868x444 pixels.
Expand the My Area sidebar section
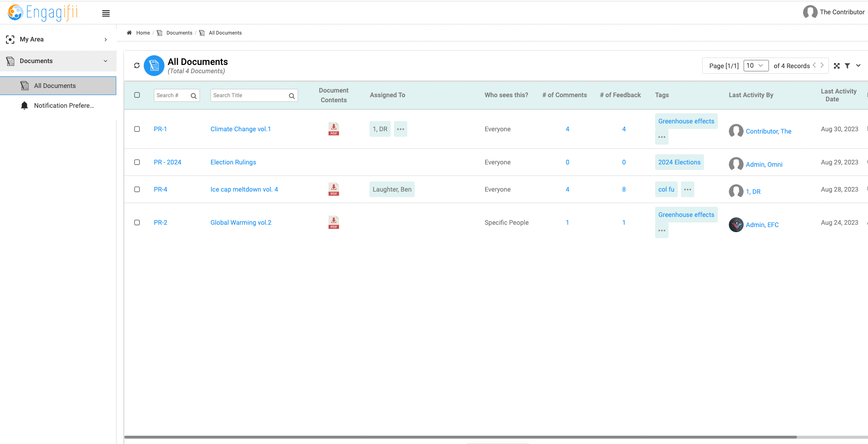point(58,39)
